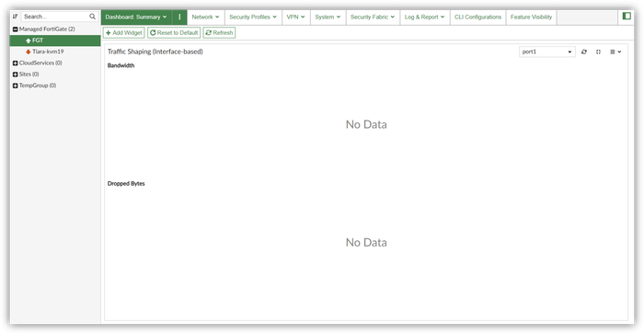Select the FGT device in the tree
644x334 pixels.
point(55,40)
